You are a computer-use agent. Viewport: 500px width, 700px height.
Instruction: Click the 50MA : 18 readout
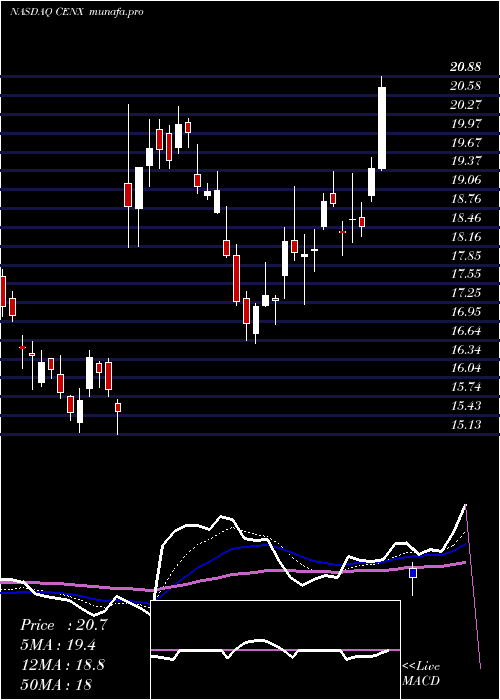coord(56,684)
